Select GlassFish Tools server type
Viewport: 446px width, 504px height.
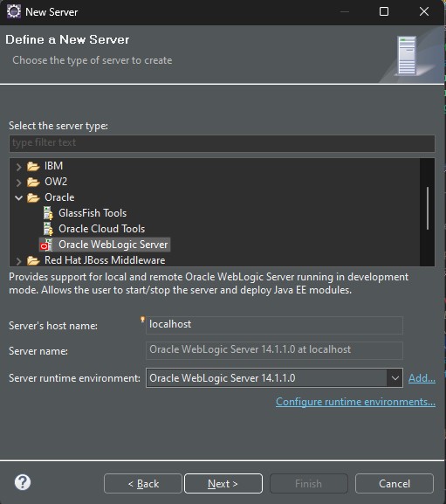[93, 213]
